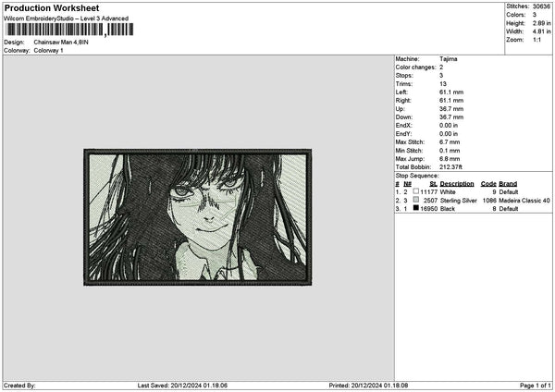This screenshot has height=392, width=555.
Task: Click 'Sterling Silver' in the stop sequence
Action: tap(459, 201)
